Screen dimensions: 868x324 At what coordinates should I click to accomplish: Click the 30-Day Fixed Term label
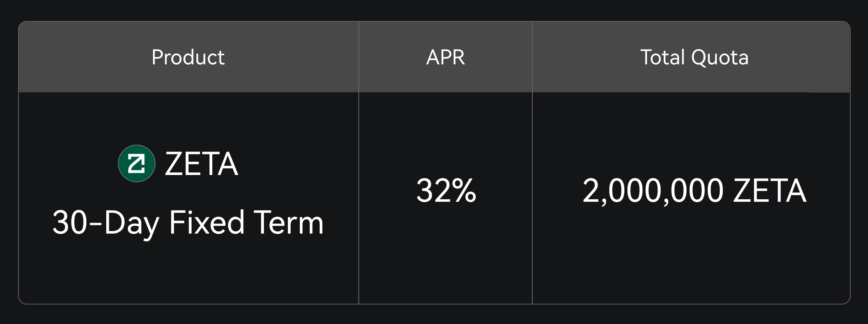188,223
